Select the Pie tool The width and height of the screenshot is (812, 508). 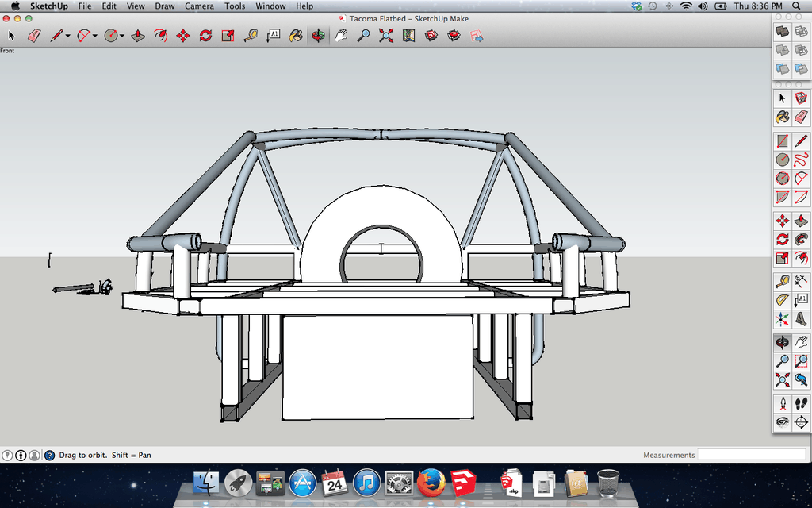pos(783,197)
